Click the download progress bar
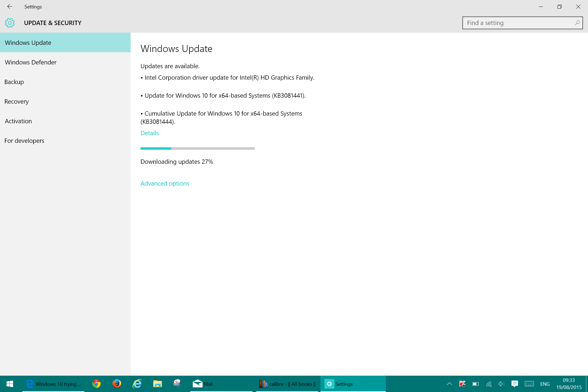The image size is (588, 392). pyautogui.click(x=197, y=148)
